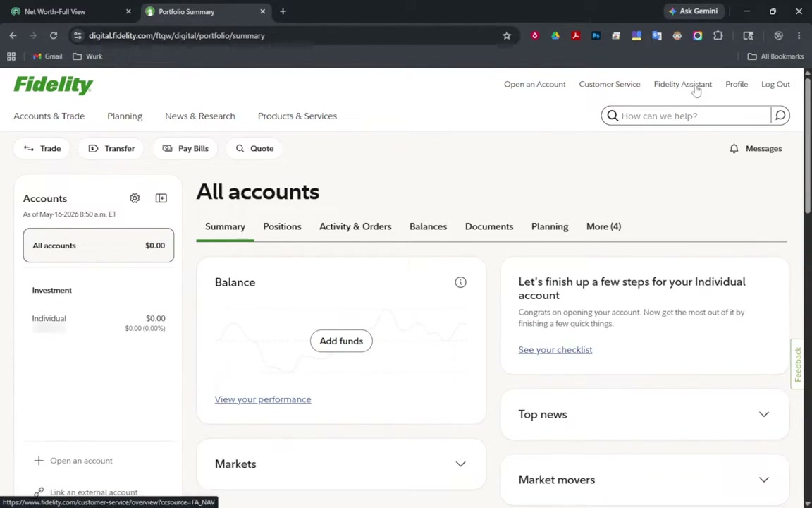The width and height of the screenshot is (812, 508).
Task: Open Customer Service link
Action: pos(610,84)
